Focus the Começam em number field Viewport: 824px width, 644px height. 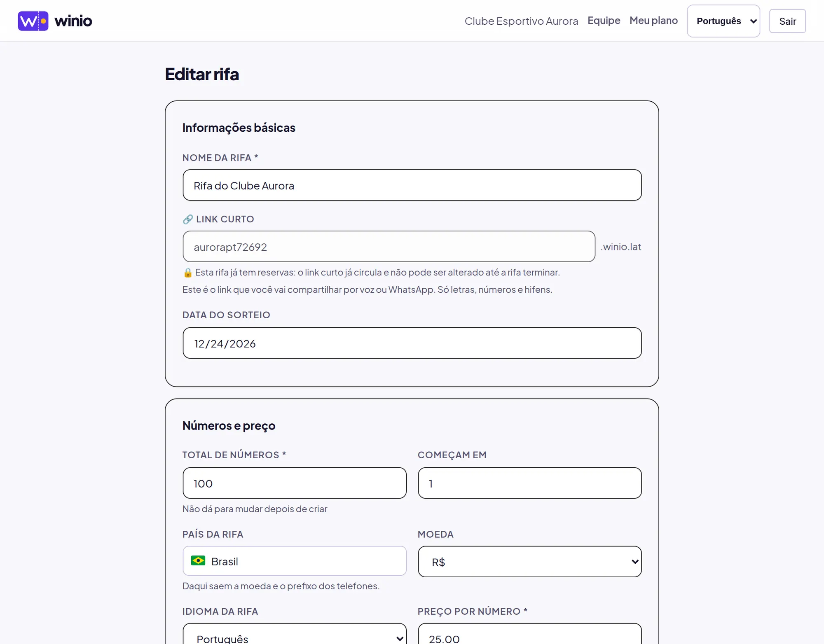pyautogui.click(x=530, y=483)
